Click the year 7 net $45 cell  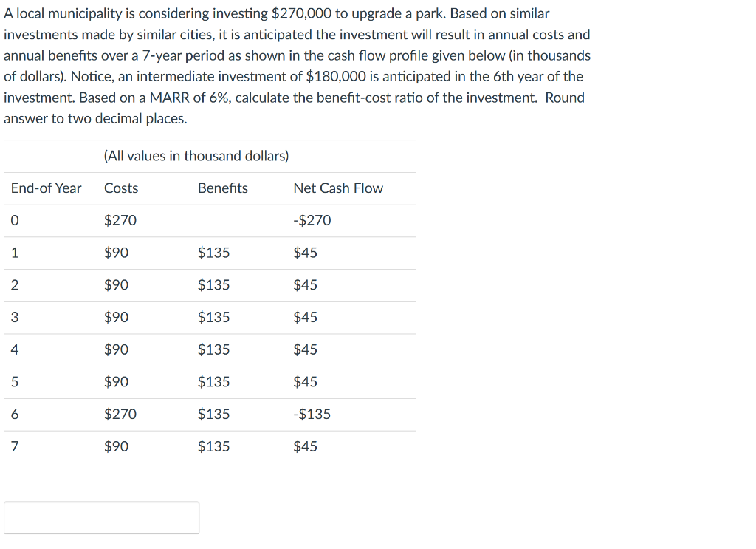tap(305, 446)
